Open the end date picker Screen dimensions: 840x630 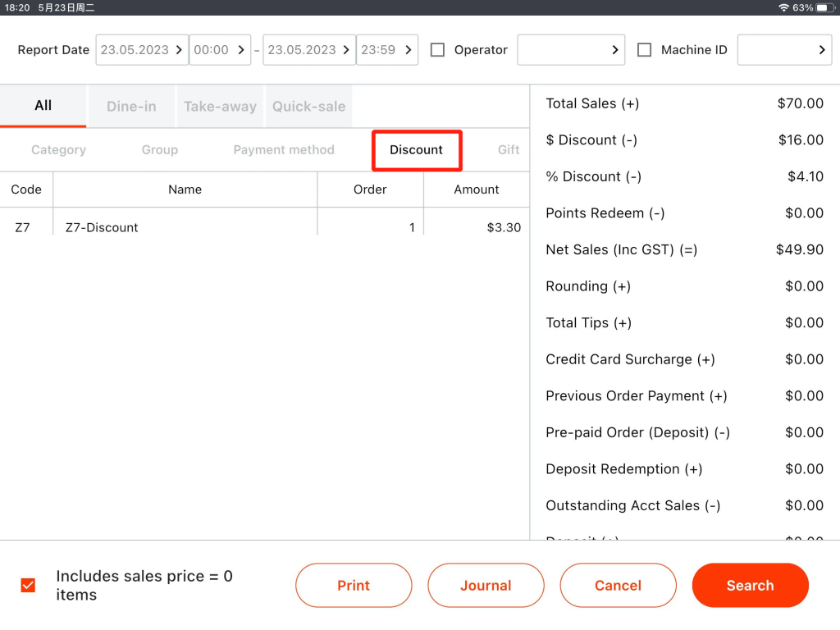point(309,50)
